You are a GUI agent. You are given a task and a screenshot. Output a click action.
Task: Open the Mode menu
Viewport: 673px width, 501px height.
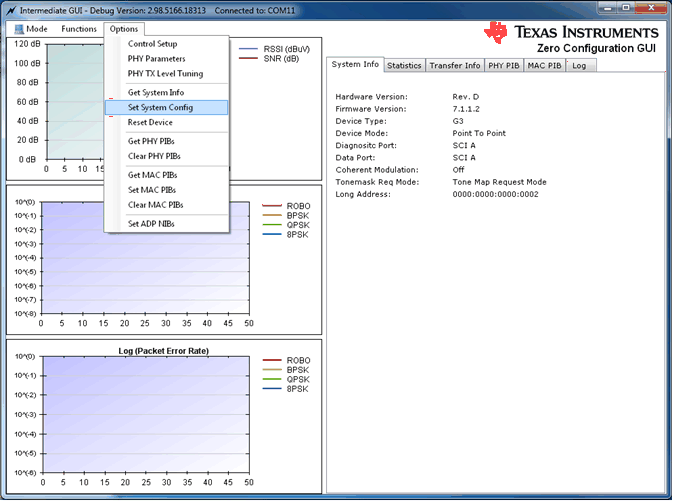pyautogui.click(x=31, y=29)
